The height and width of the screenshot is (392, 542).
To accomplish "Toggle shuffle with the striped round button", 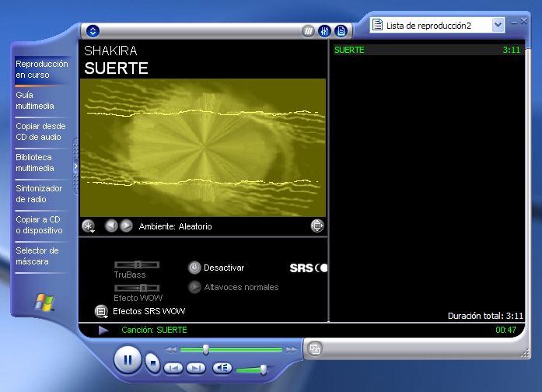I will [308, 31].
